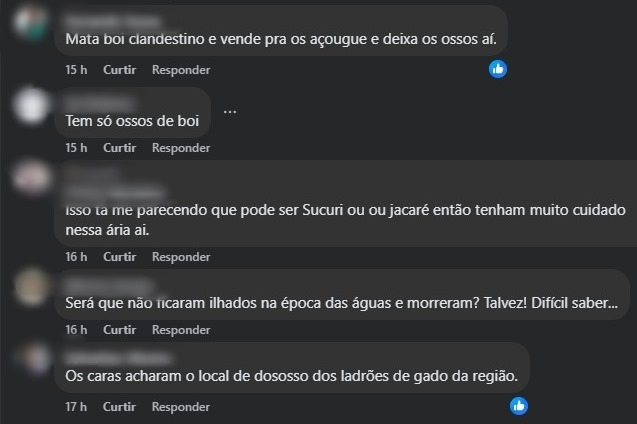Viewport: 637px width, 424px height.
Task: Curtir the 'Tem só ossos de boi' comment
Action: point(119,148)
